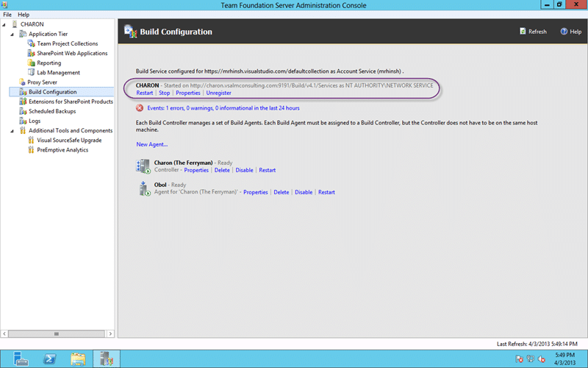Open PowerShell from the taskbar
This screenshot has width=588, height=368.
click(x=49, y=359)
